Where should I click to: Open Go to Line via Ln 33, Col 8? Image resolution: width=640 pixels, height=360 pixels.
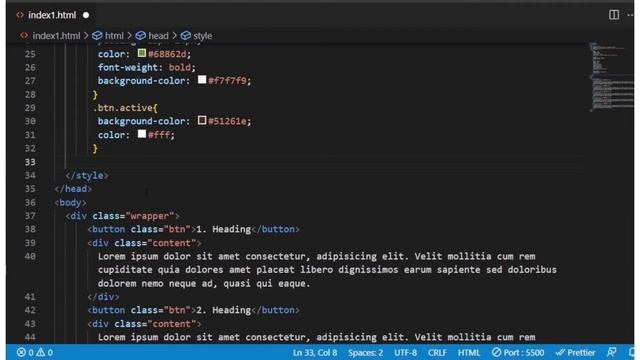(315, 353)
